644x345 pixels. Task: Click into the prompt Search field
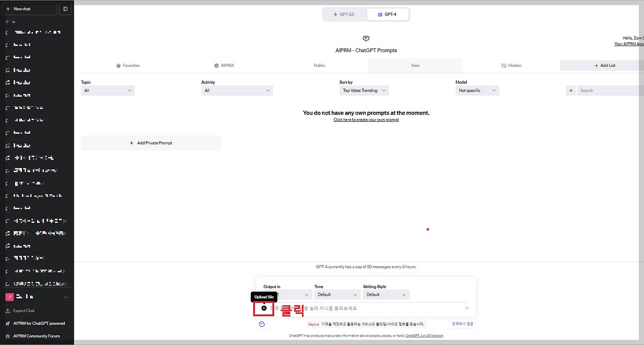[610, 91]
